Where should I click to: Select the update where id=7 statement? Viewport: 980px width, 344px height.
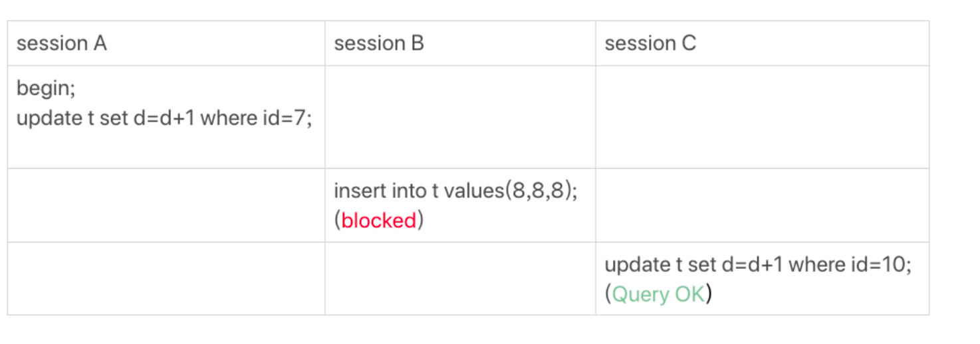click(164, 118)
